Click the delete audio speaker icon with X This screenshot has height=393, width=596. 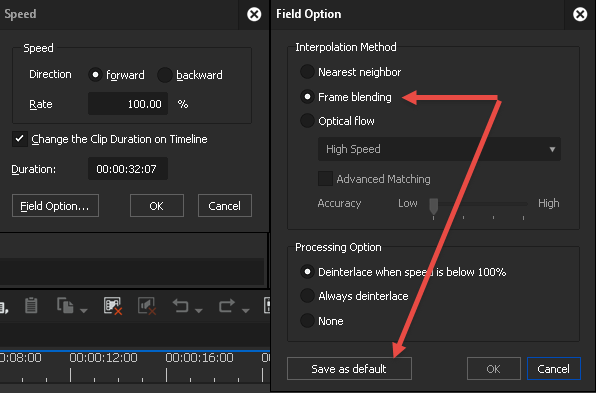tap(147, 306)
